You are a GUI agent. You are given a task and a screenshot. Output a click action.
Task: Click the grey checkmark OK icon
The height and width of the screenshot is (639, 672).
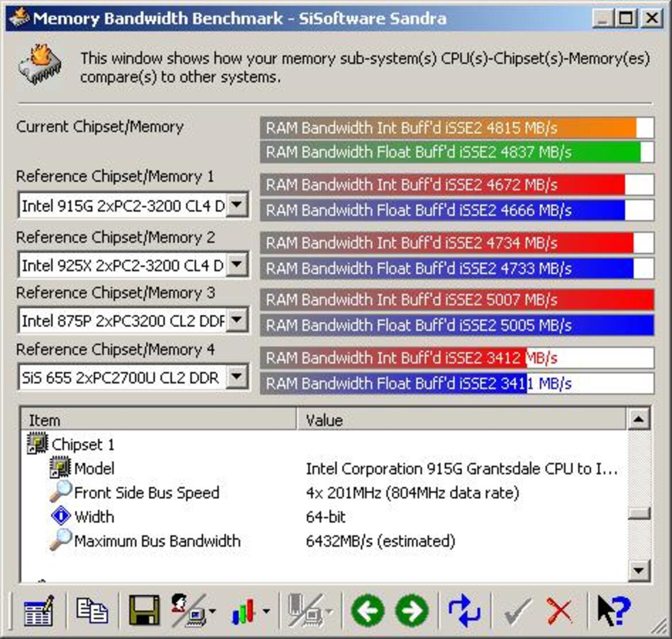517,611
